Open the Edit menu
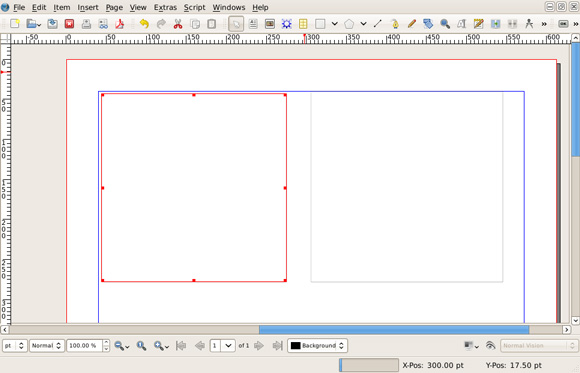Screen dimensions: 580x373 click(x=39, y=7)
